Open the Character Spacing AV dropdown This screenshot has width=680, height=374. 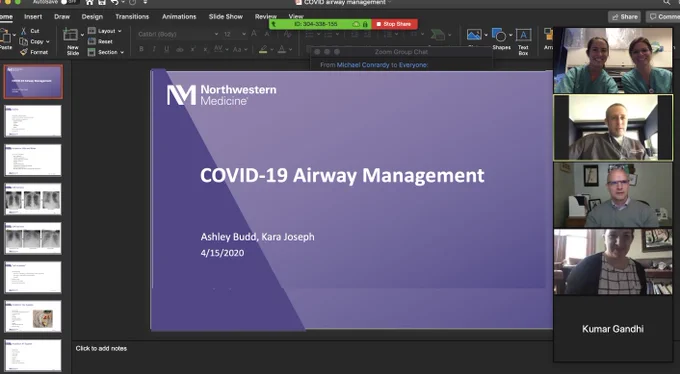pos(221,49)
